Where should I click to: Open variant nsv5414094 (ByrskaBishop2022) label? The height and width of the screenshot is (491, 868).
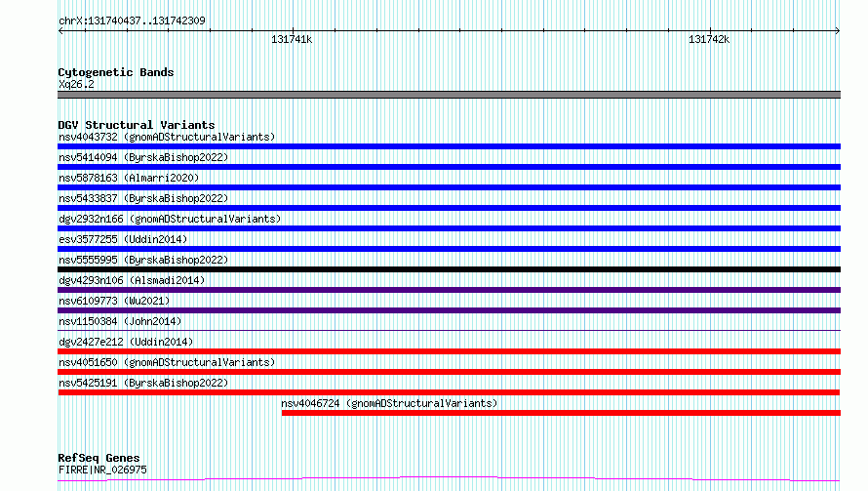pos(143,157)
